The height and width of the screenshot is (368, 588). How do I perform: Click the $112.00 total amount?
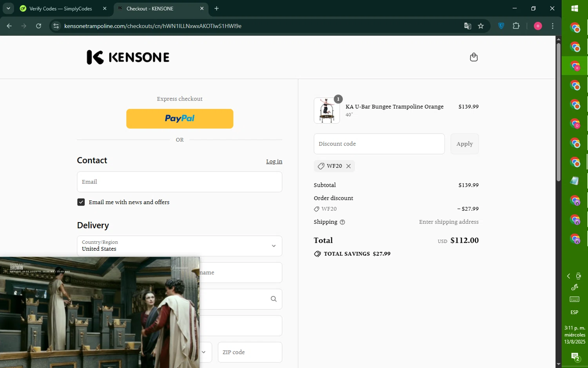(465, 240)
